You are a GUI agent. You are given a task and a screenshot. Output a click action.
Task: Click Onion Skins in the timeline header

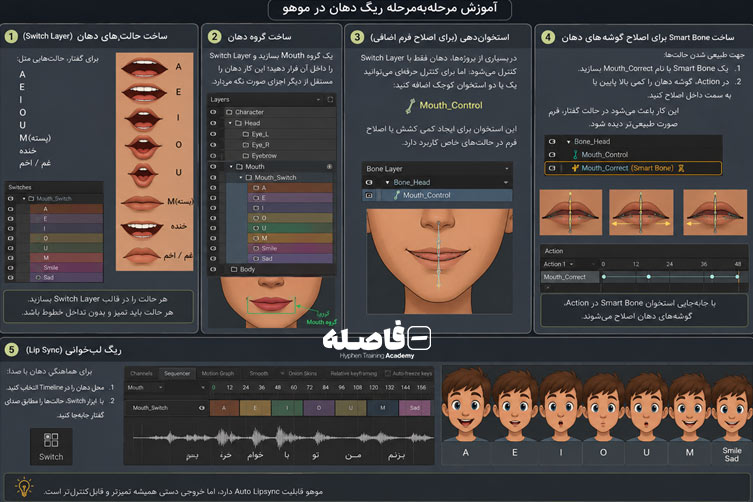pyautogui.click(x=303, y=373)
